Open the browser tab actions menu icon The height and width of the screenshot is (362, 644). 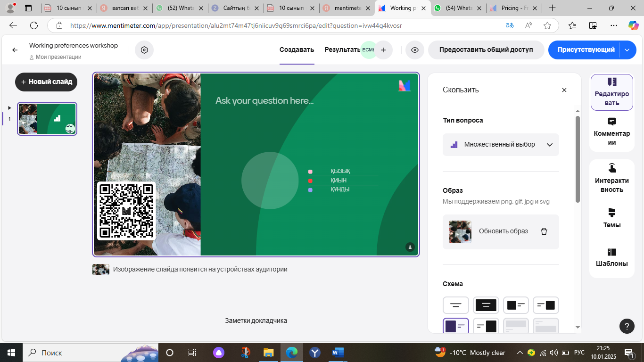coord(28,8)
